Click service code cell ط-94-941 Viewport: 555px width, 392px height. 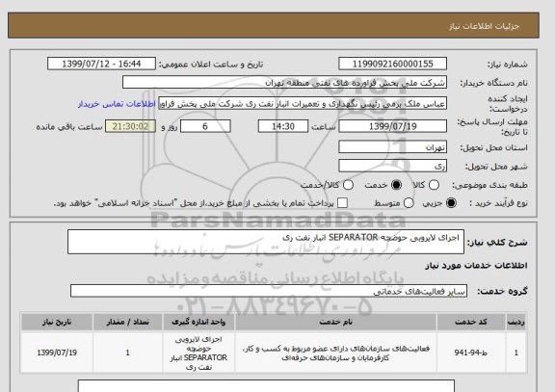pos(471,353)
